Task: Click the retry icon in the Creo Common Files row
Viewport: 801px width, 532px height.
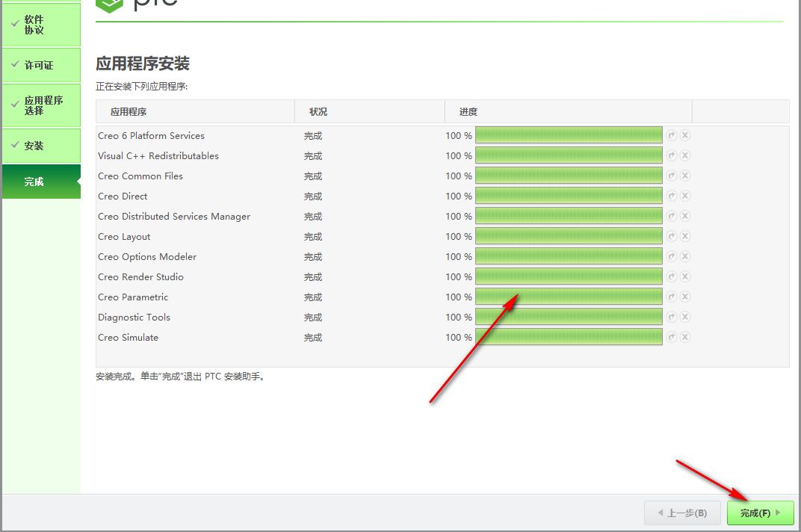Action: pyautogui.click(x=672, y=176)
